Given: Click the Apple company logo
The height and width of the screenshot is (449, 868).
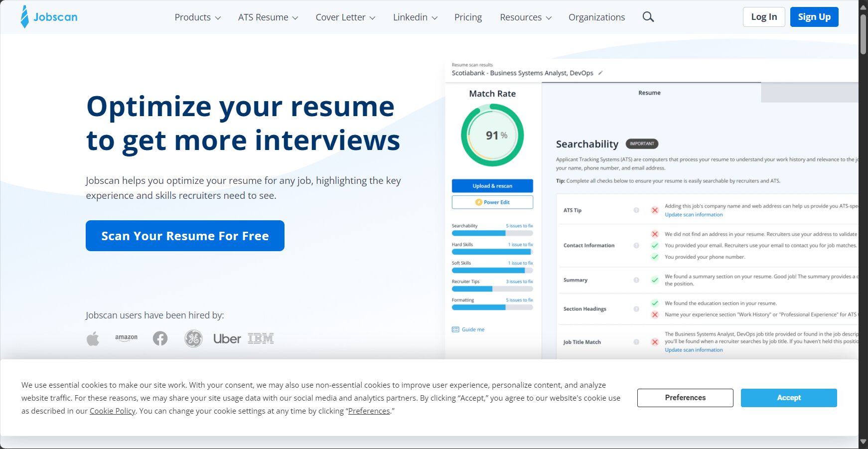Looking at the screenshot, I should 93,339.
